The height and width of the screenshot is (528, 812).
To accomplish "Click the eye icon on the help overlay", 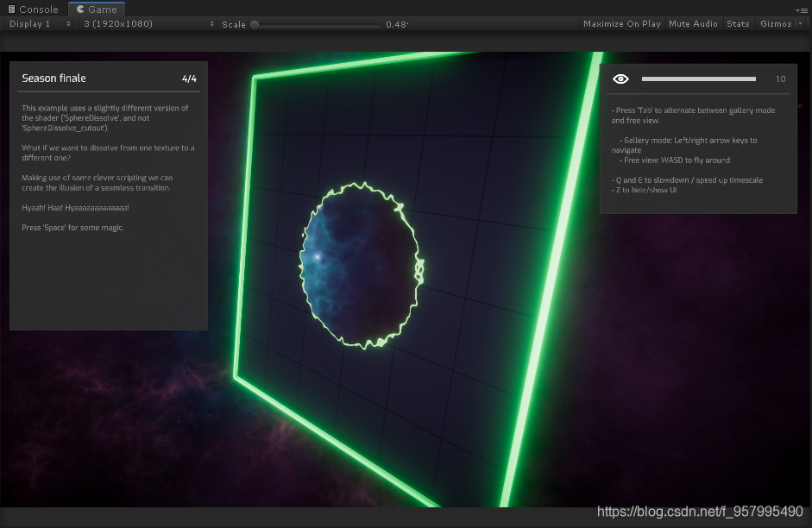I will pos(620,79).
